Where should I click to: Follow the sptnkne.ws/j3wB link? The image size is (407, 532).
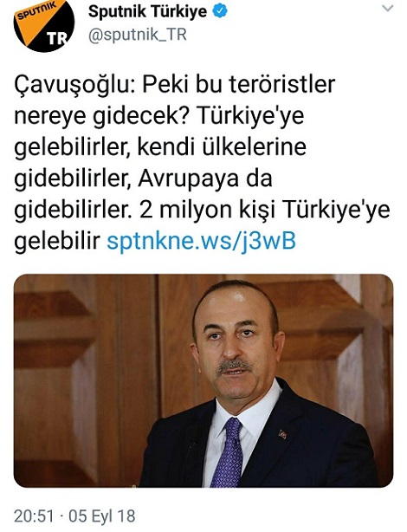pyautogui.click(x=202, y=241)
